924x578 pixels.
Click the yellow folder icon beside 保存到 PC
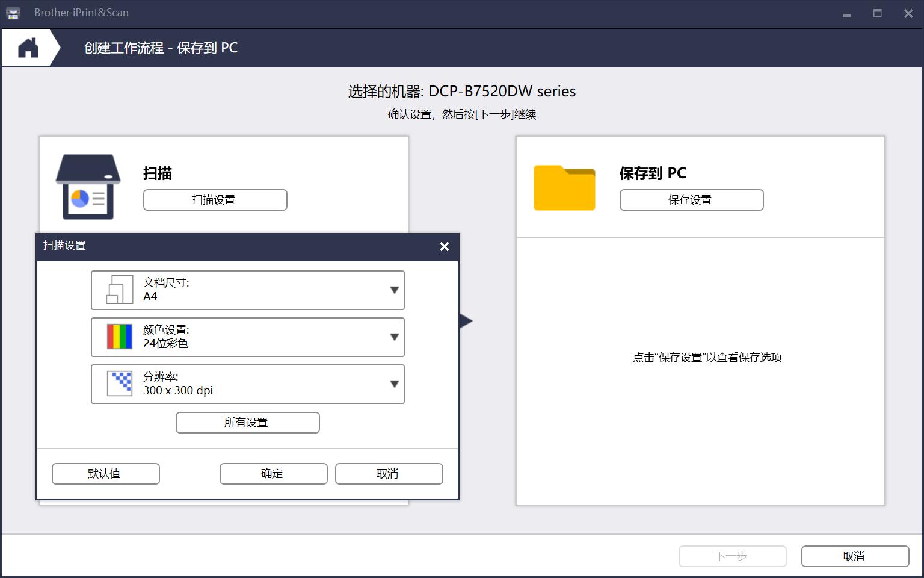[x=564, y=188]
